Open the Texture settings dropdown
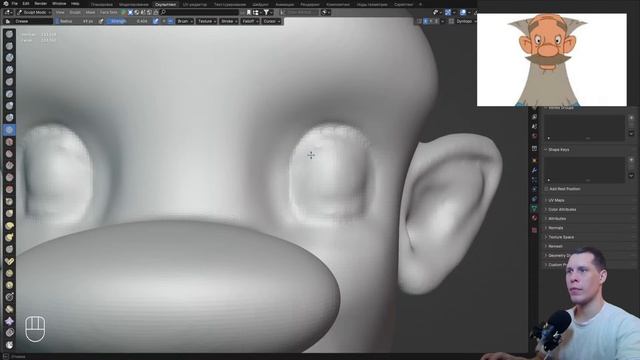Image resolution: width=640 pixels, height=360 pixels. pos(207,21)
